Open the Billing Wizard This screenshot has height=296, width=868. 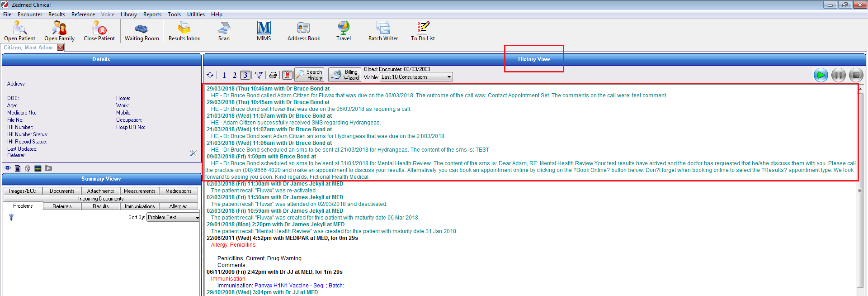344,75
